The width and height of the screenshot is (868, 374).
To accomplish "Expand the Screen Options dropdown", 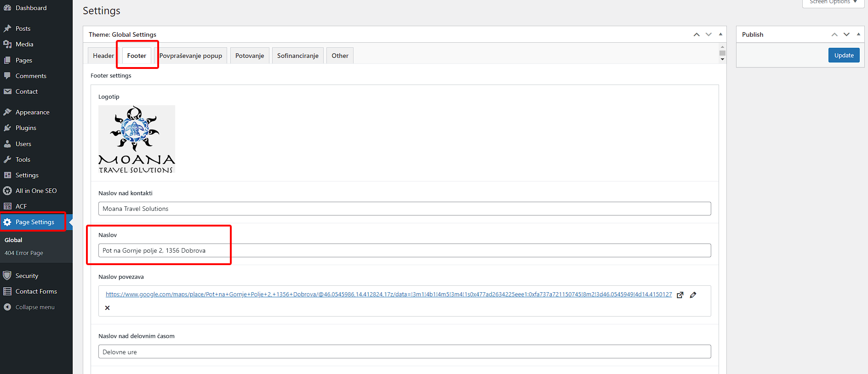I will [833, 2].
